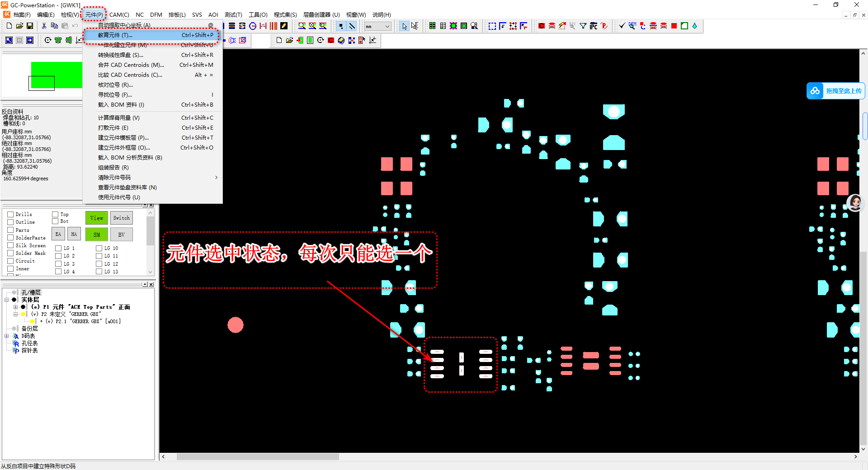Click the green six-cell grid icon
868x470 pixels.
coord(433,26)
